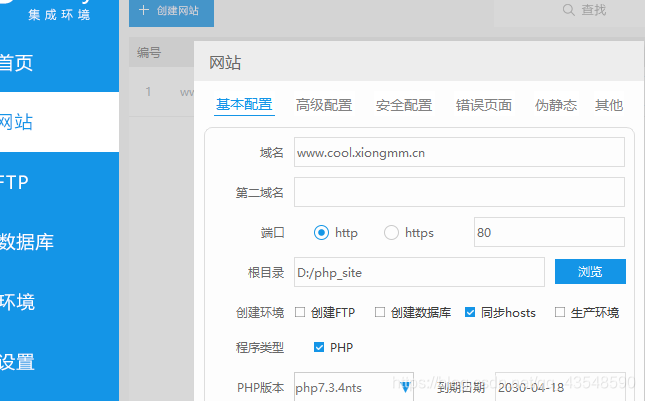Enable the 生产环境 checkbox

pos(560,312)
